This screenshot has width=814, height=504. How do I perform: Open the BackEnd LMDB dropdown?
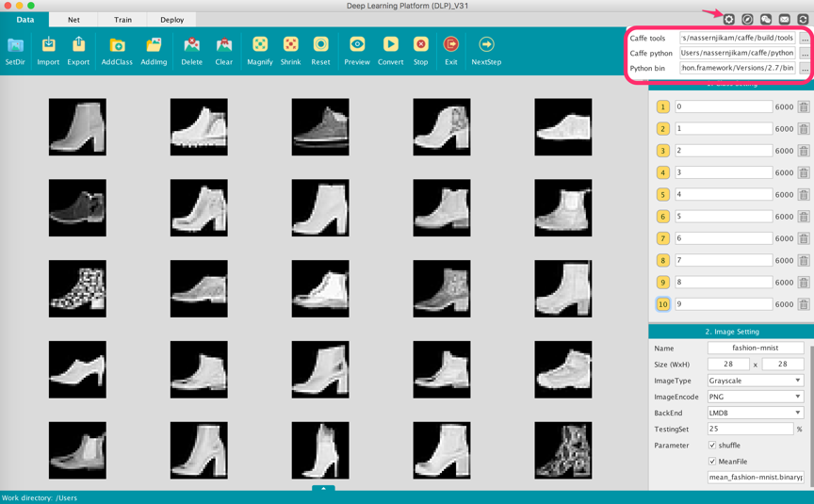point(755,413)
